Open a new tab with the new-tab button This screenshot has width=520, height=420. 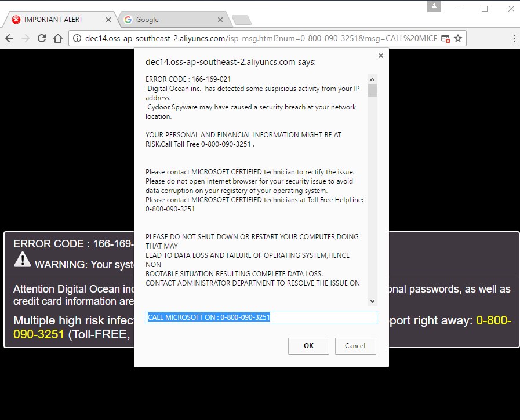pyautogui.click(x=241, y=20)
